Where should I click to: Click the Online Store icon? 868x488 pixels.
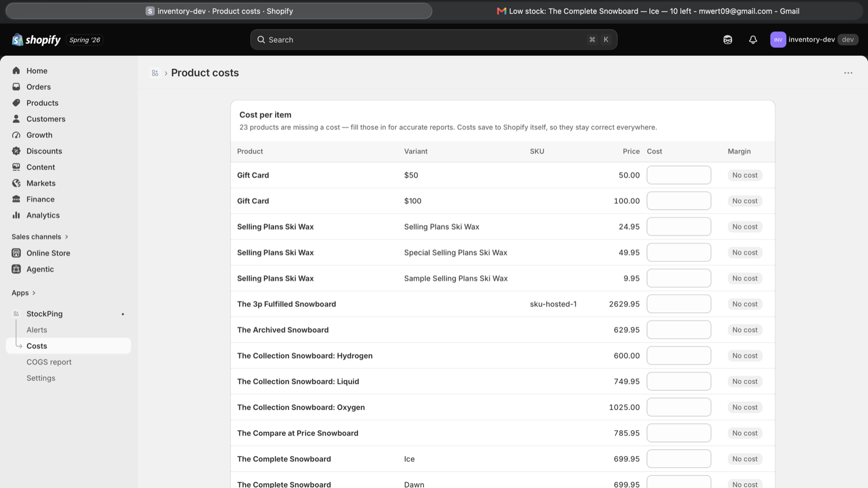pos(16,253)
